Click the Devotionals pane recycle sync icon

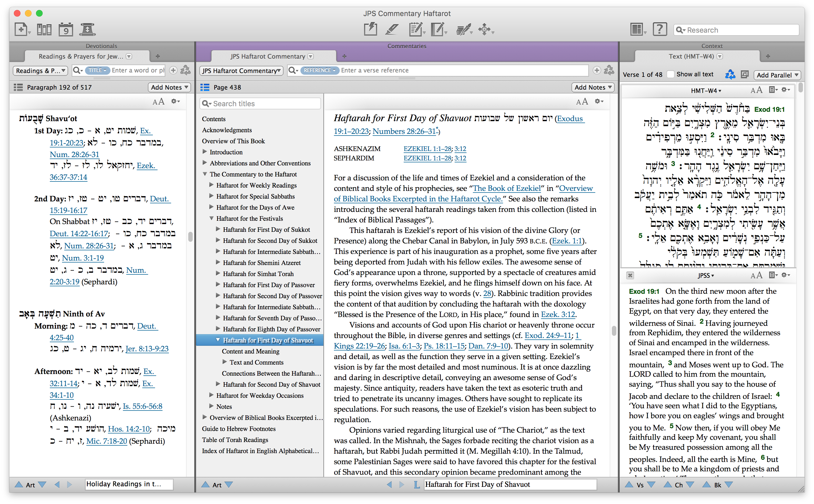[x=186, y=70]
